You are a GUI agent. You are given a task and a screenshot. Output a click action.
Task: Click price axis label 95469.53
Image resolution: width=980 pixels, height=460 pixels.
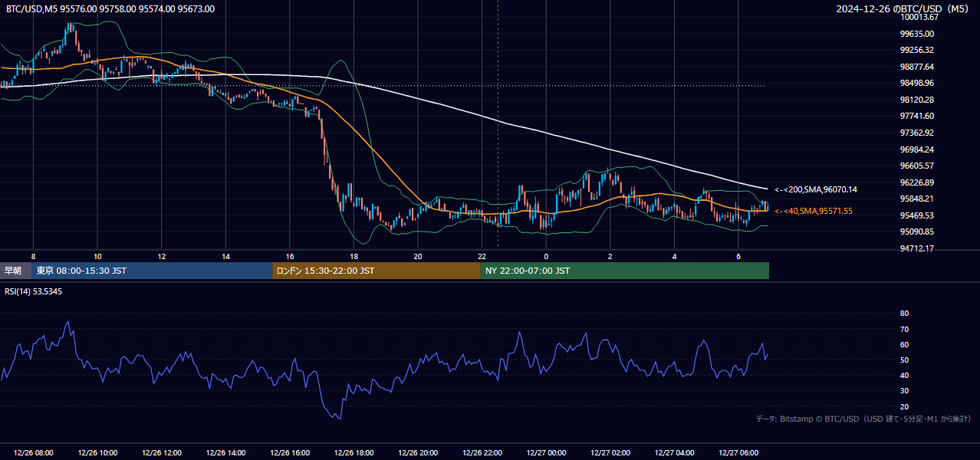click(x=916, y=215)
